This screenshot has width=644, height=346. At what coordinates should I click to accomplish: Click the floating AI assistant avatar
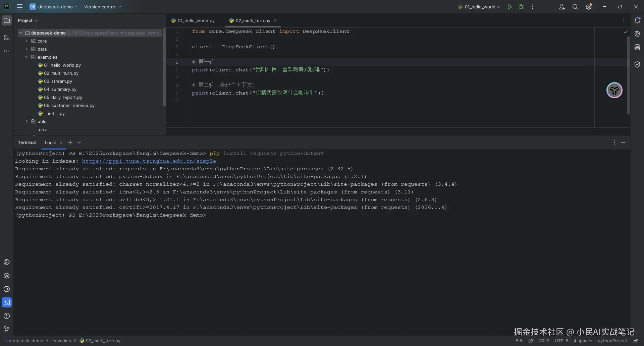(614, 90)
